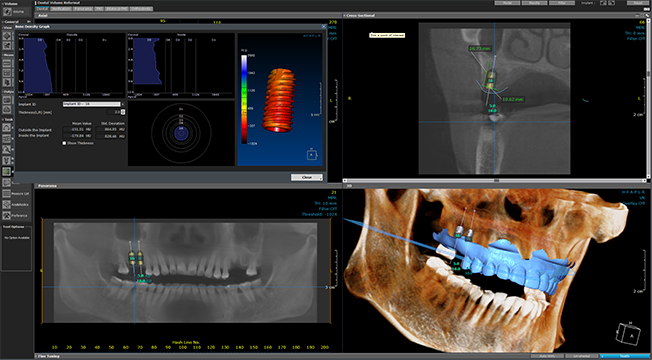
Task: Click the first View icon in sidebar
Action: click(x=7, y=36)
